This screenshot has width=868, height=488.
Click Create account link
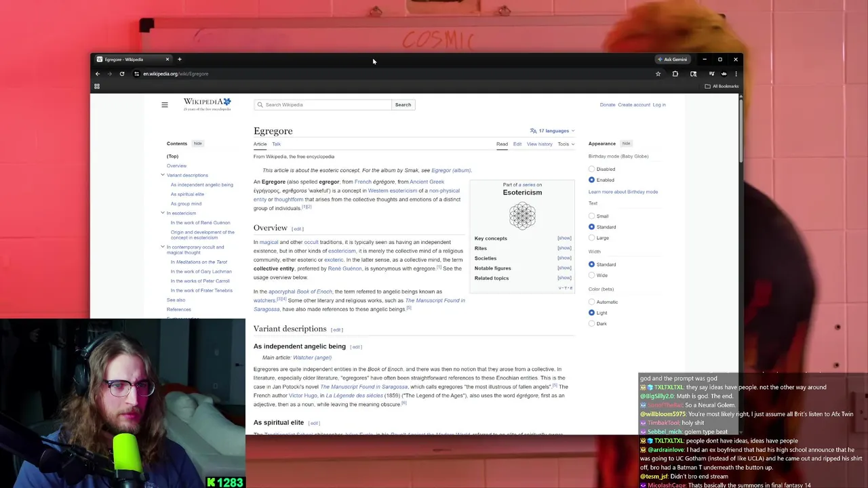634,105
